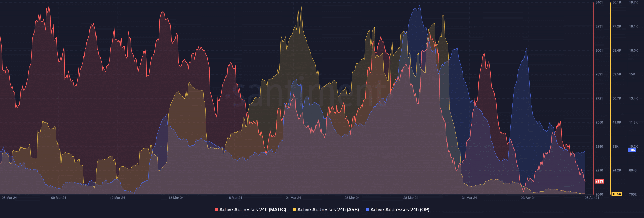Click the 18 Mar 24 date label
Image resolution: width=644 pixels, height=218 pixels.
[235, 198]
